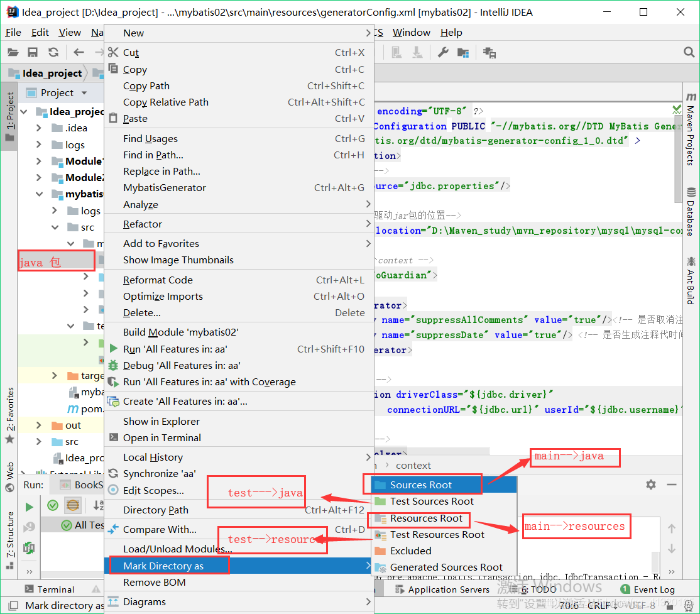Viewport: 700px width, 614px height.
Task: Click the tool window toggle in the status bar
Action: 13,605
